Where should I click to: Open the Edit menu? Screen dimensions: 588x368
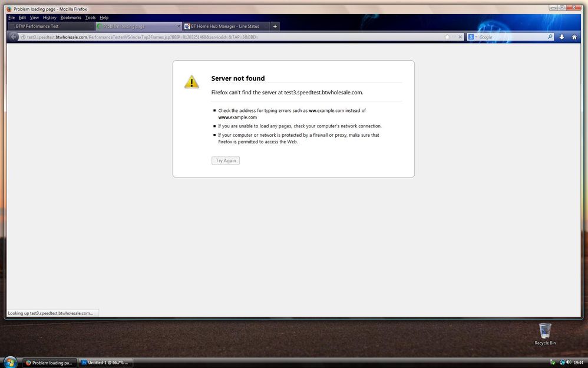(x=22, y=18)
